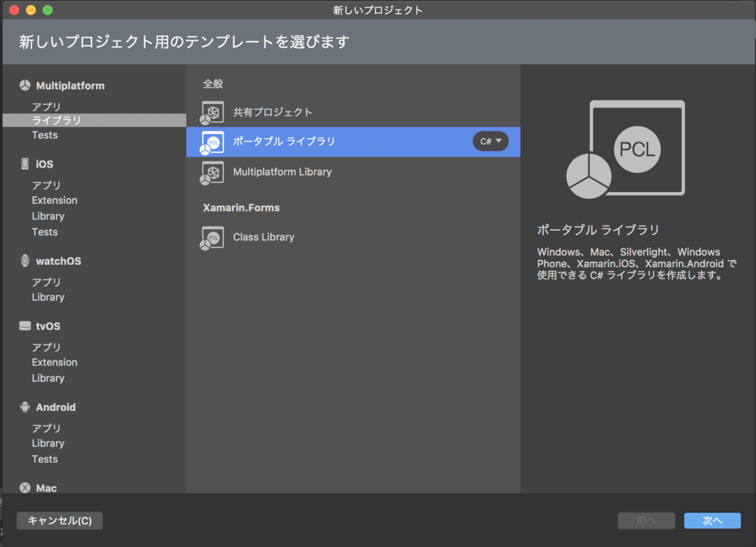Click the iOS heading label
The image size is (756, 547).
44,165
